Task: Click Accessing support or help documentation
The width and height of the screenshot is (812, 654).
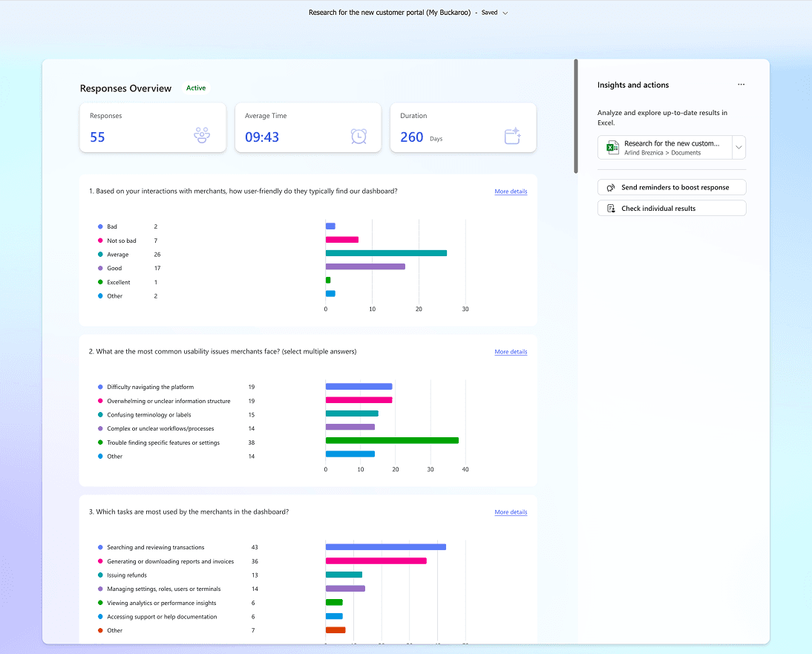Action: pyautogui.click(x=162, y=617)
